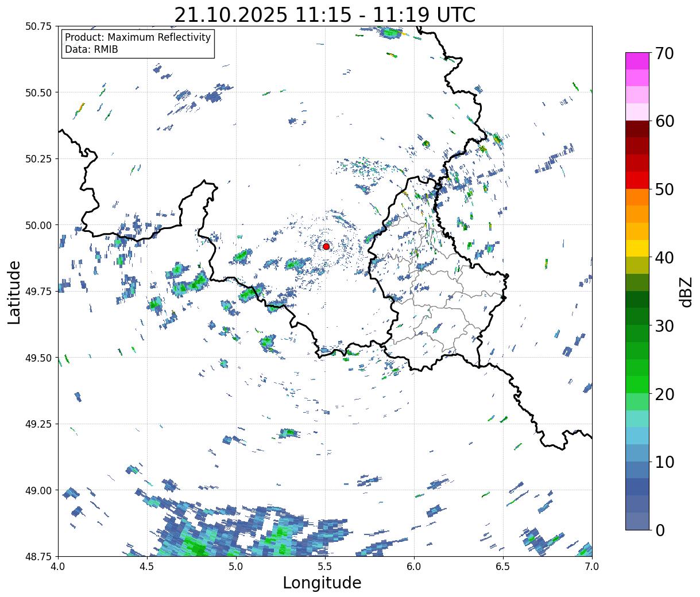Image resolution: width=700 pixels, height=597 pixels.
Task: Click the yellow swatch just above 40 dBZ
Action: 637,249
